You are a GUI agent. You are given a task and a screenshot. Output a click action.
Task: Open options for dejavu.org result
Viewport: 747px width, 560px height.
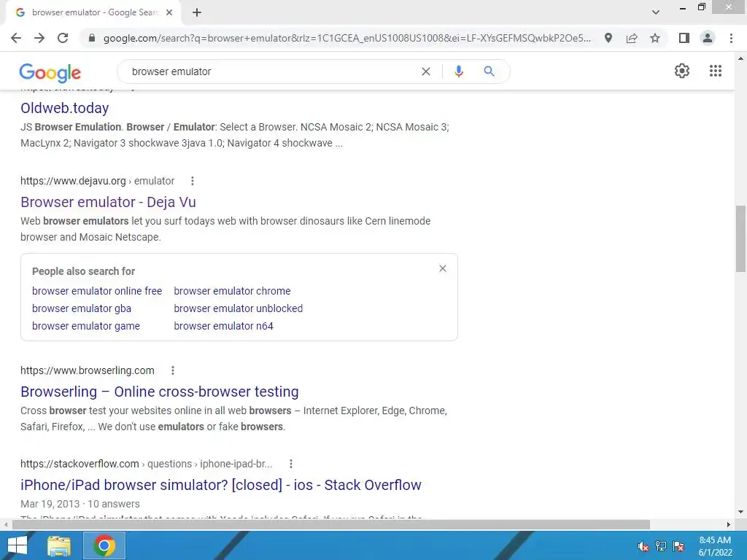click(193, 181)
